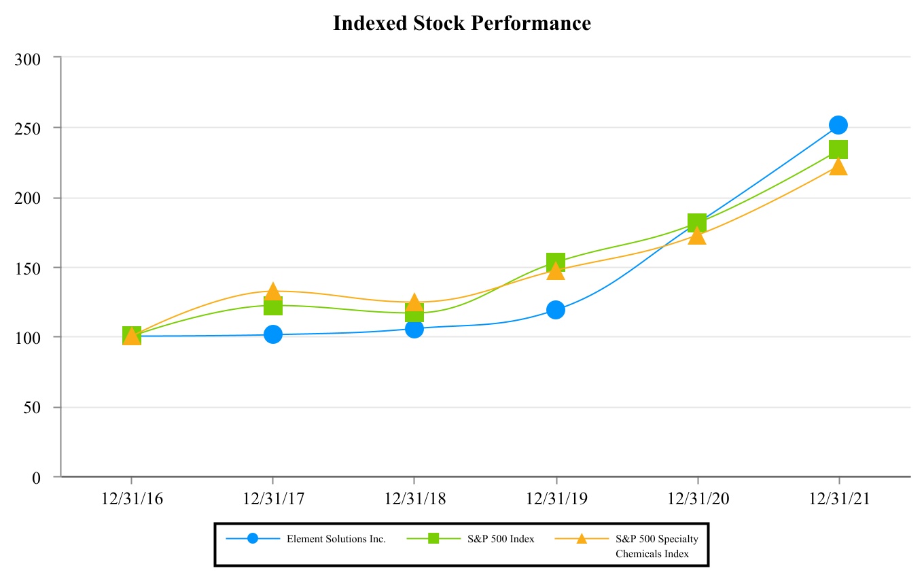Click the S&P 500 Specialty Chemicals Index label

656,546
